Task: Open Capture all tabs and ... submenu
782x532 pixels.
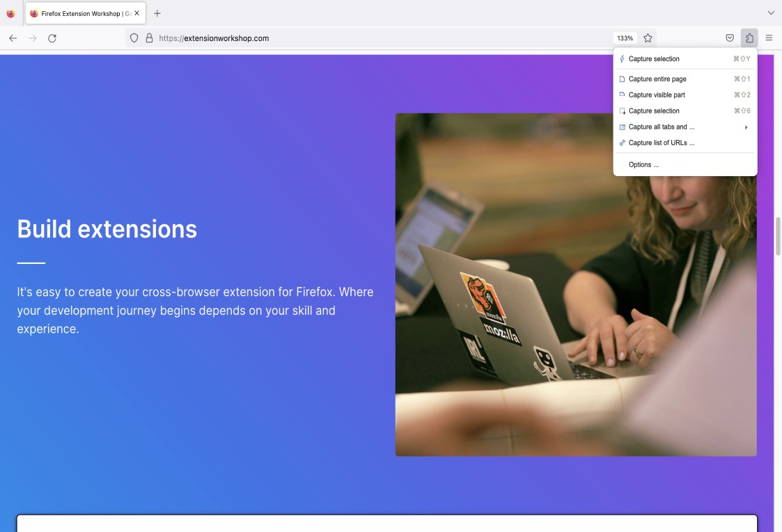Action: click(x=685, y=127)
